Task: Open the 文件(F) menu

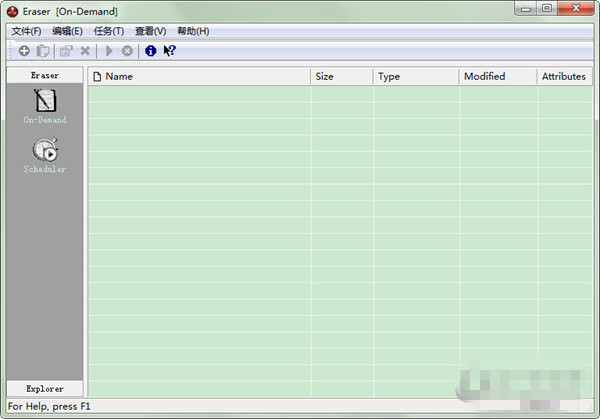Action: tap(27, 31)
